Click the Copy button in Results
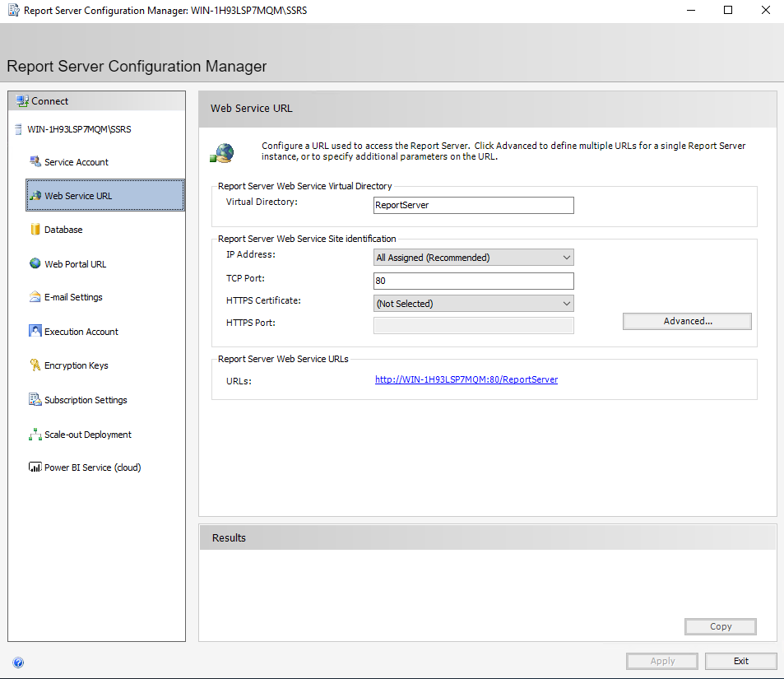The height and width of the screenshot is (679, 784). pos(720,626)
